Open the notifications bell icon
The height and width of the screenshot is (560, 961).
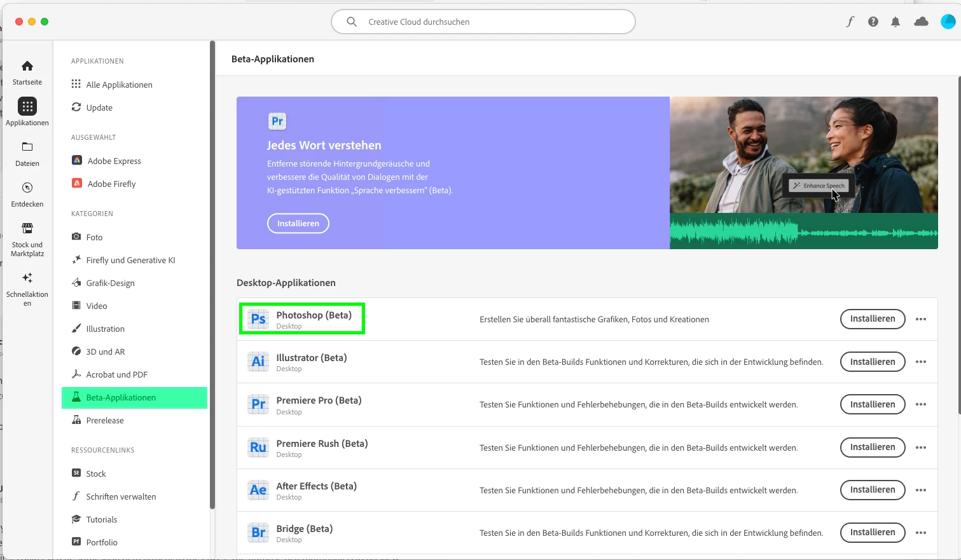pyautogui.click(x=895, y=22)
